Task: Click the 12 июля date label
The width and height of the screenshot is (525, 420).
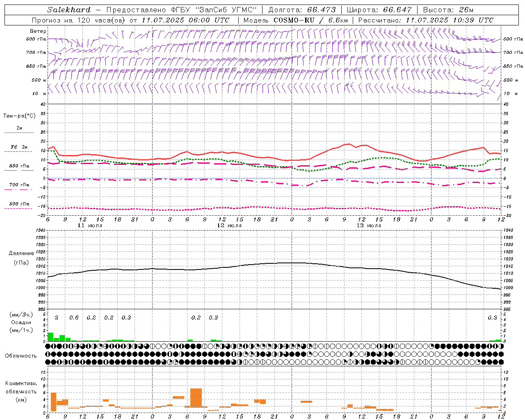Action: pos(229,226)
